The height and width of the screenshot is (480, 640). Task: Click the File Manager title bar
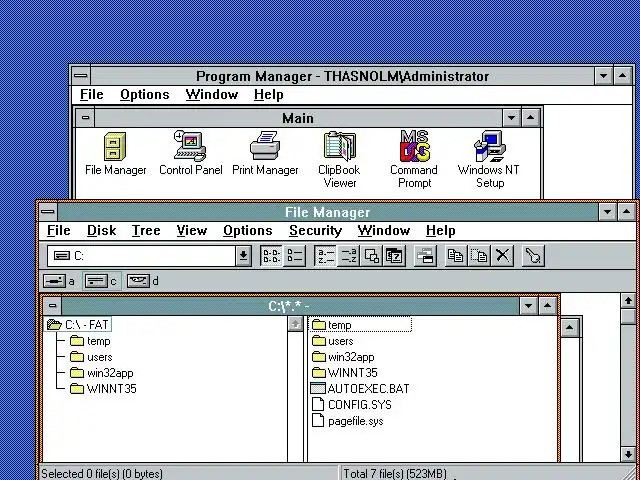328,212
